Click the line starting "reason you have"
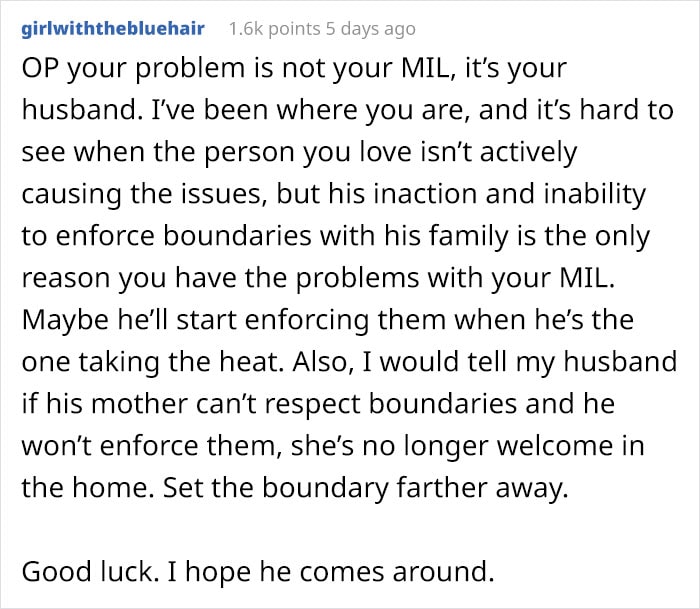Image resolution: width=700 pixels, height=609 pixels. coord(318,278)
